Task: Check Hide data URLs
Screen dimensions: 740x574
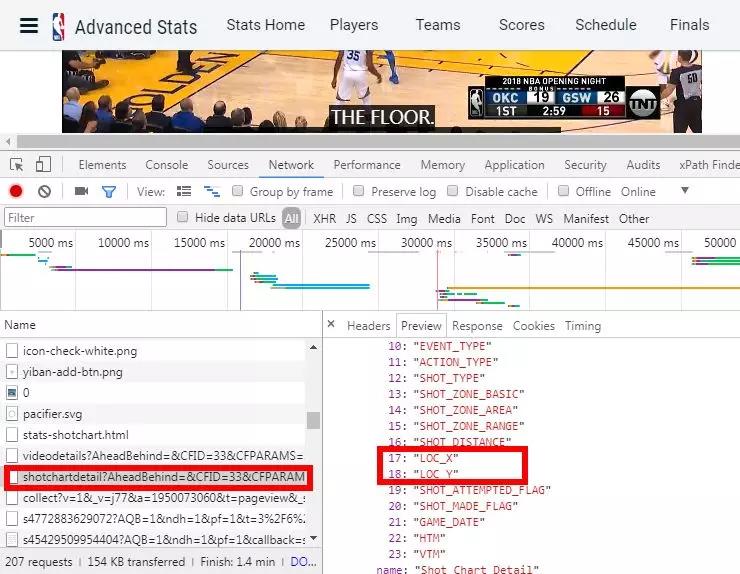Action: (182, 217)
